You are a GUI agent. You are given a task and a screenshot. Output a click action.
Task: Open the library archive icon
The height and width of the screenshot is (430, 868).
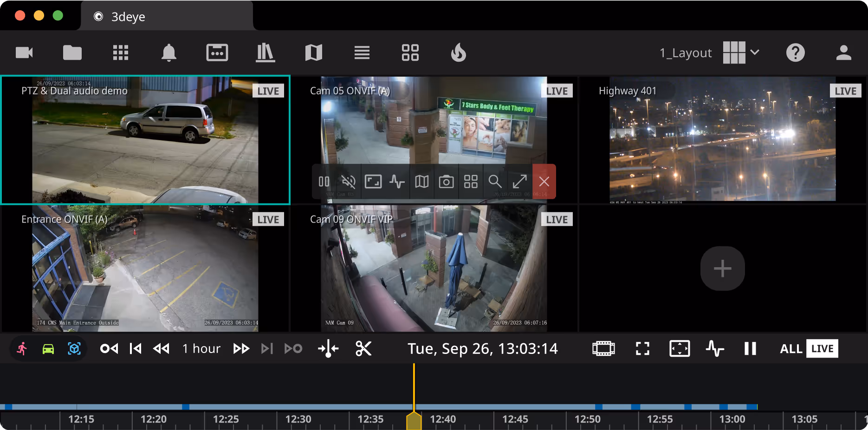[x=265, y=53]
